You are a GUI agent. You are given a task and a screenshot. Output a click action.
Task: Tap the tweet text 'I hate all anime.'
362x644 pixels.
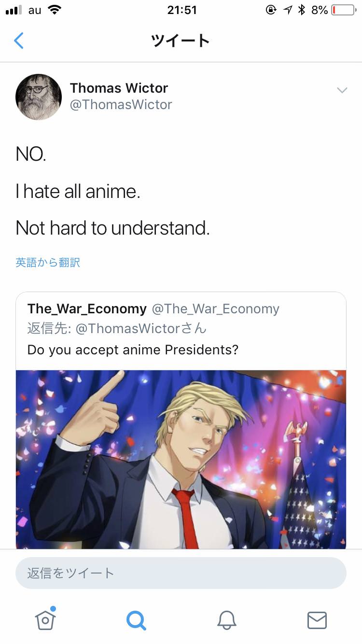click(x=78, y=191)
